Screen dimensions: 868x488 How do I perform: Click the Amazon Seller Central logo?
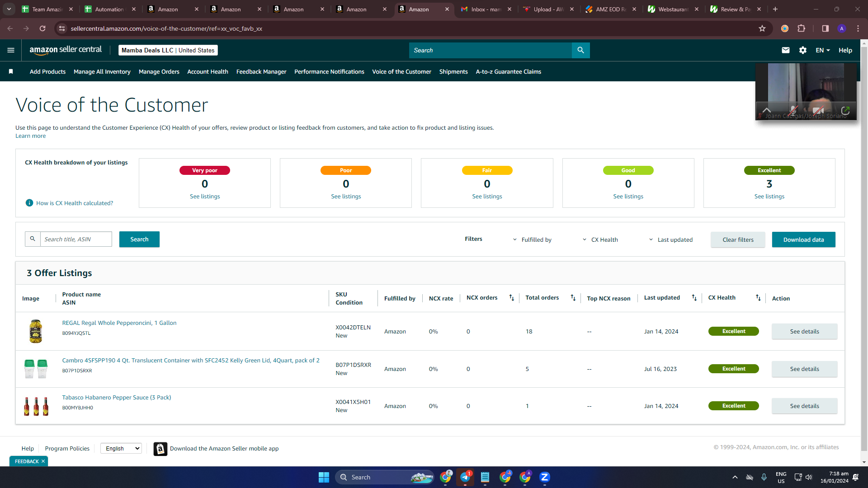point(66,50)
